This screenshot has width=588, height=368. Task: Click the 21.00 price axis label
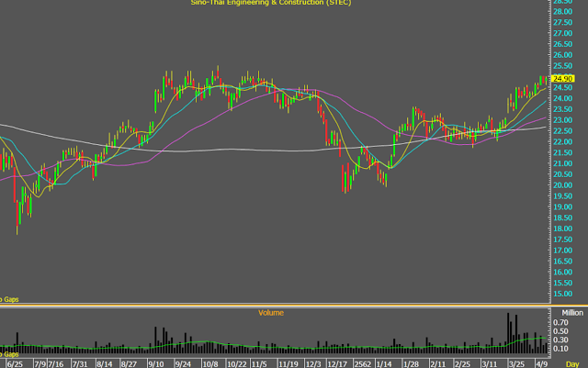[x=563, y=163]
